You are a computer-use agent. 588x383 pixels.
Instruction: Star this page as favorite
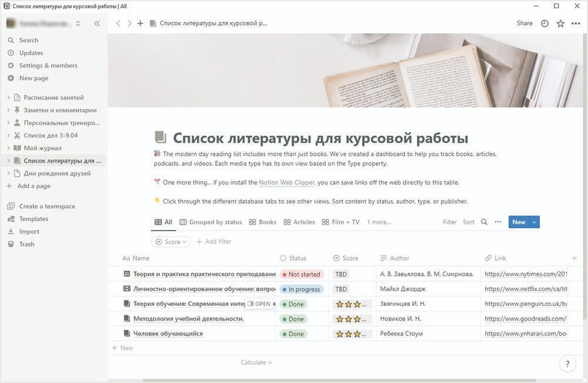tap(560, 24)
